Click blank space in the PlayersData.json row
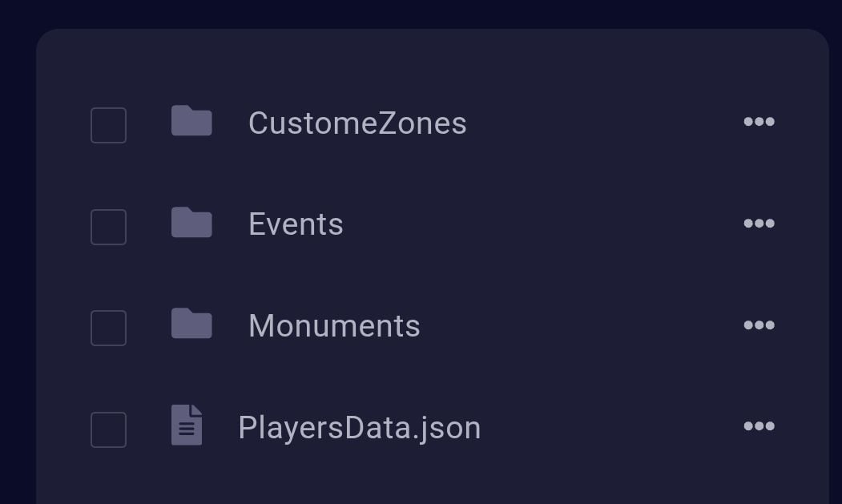The width and height of the screenshot is (842, 504). point(609,428)
